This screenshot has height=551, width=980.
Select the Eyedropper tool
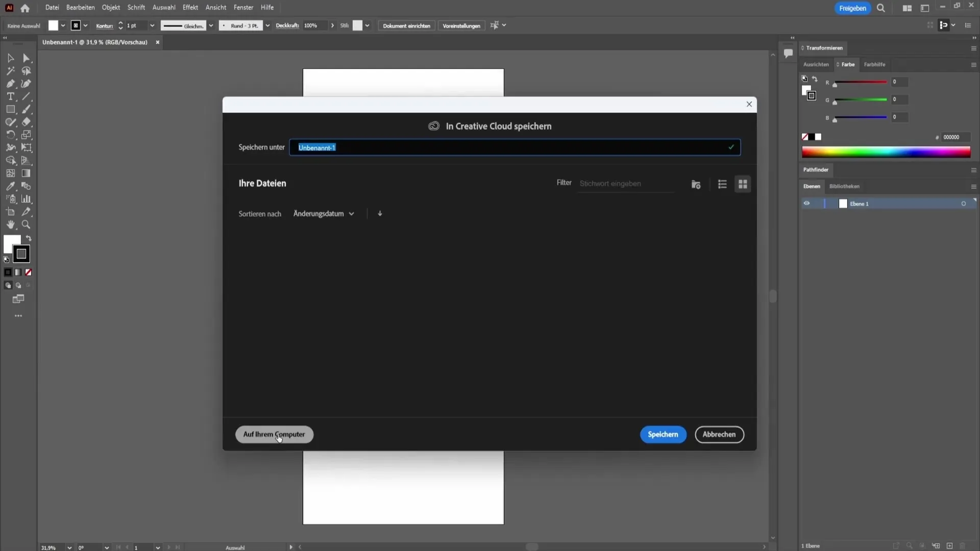10,186
